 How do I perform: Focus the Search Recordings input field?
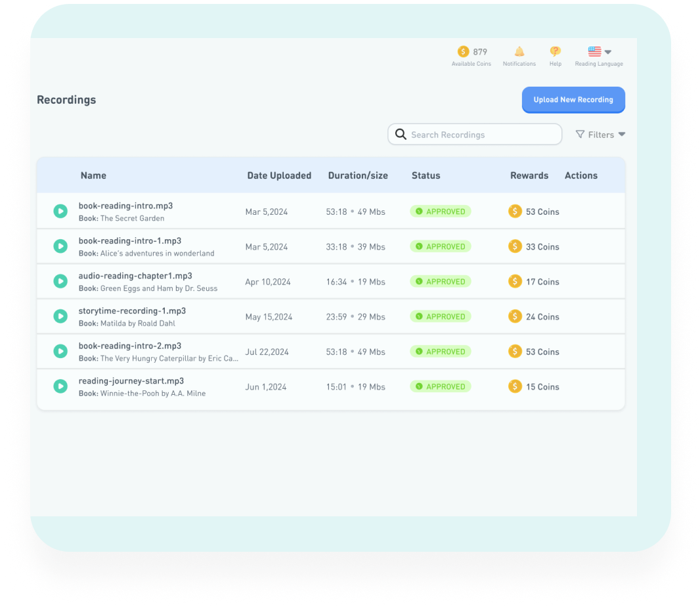tap(483, 135)
